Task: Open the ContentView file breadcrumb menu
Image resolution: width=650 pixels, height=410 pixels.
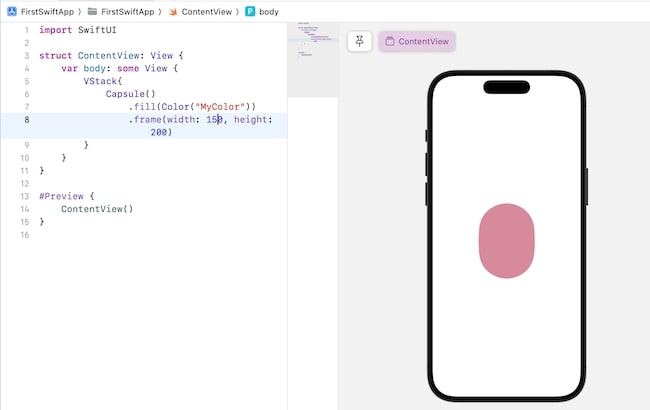Action: pyautogui.click(x=207, y=11)
